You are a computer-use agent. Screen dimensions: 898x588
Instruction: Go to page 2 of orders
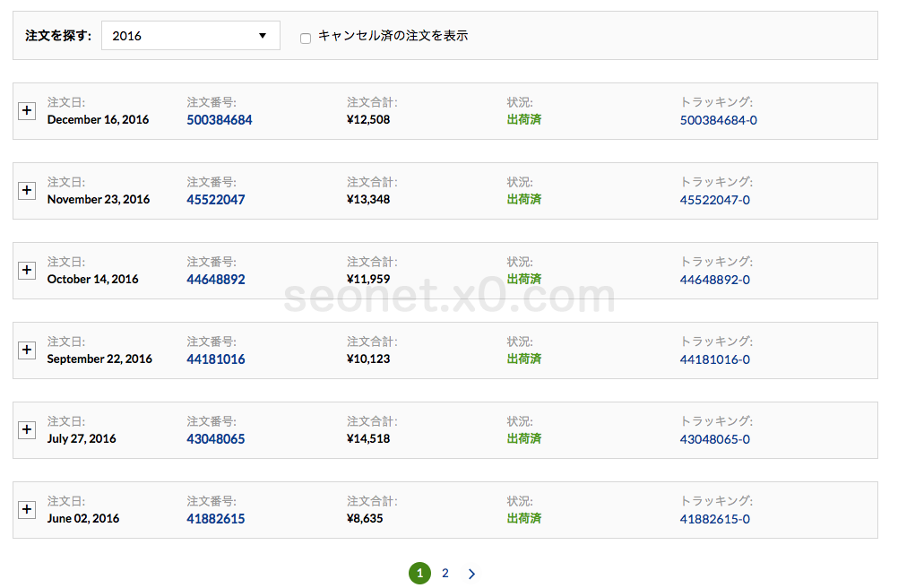[x=445, y=574]
